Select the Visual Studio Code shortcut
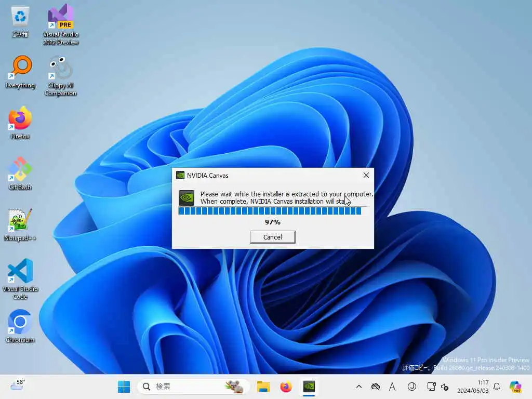Viewport: 532px width, 399px height. pyautogui.click(x=20, y=279)
